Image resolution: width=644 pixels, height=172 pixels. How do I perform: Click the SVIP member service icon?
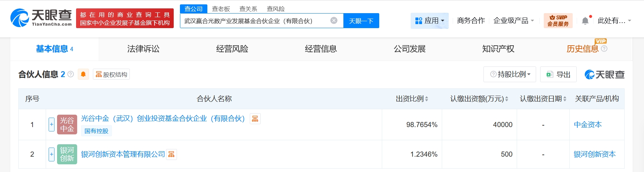pos(558,20)
